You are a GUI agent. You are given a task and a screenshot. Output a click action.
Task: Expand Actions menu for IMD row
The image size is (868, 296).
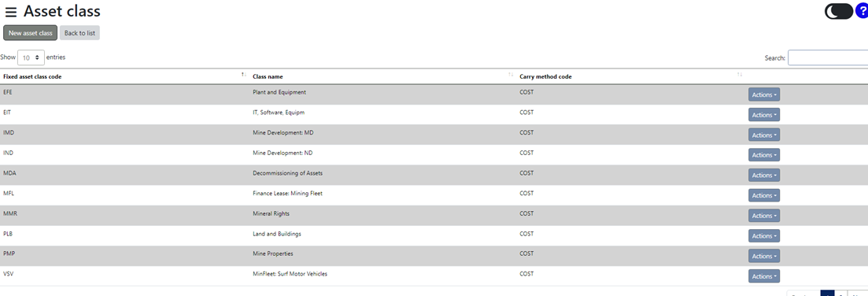[x=764, y=135]
